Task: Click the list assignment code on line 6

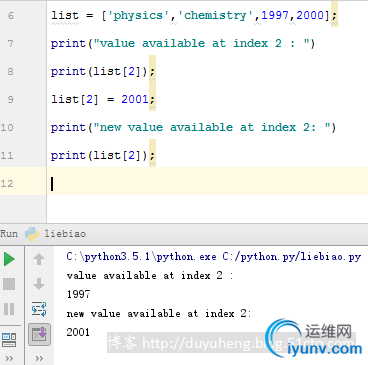Action: (194, 15)
